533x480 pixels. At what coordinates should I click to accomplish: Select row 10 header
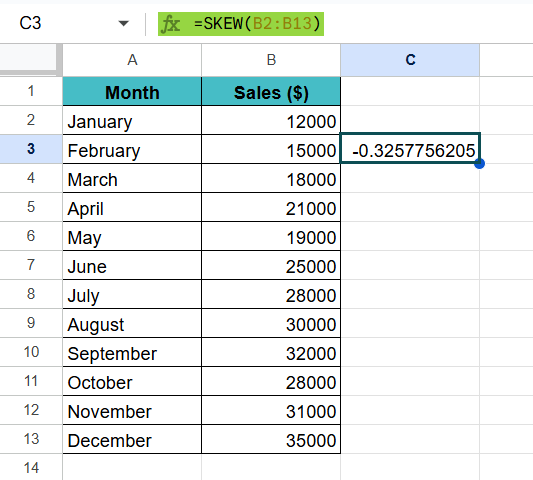(x=31, y=352)
